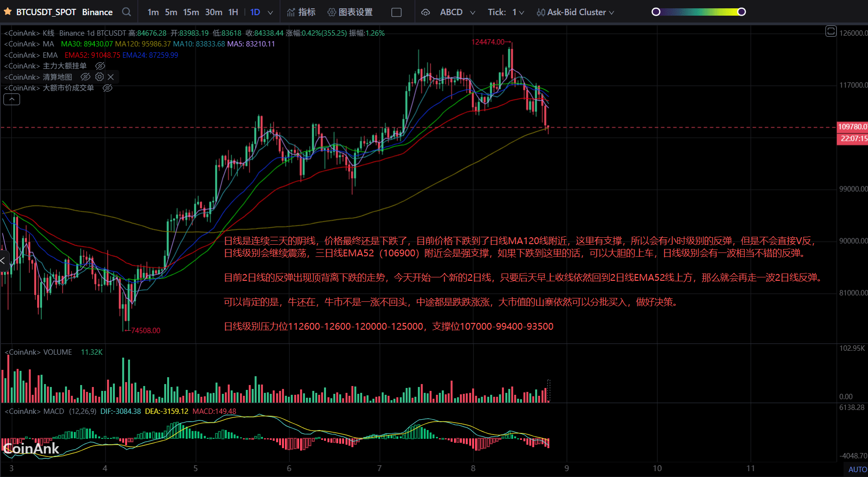Select the 1m timeframe

pyautogui.click(x=153, y=12)
